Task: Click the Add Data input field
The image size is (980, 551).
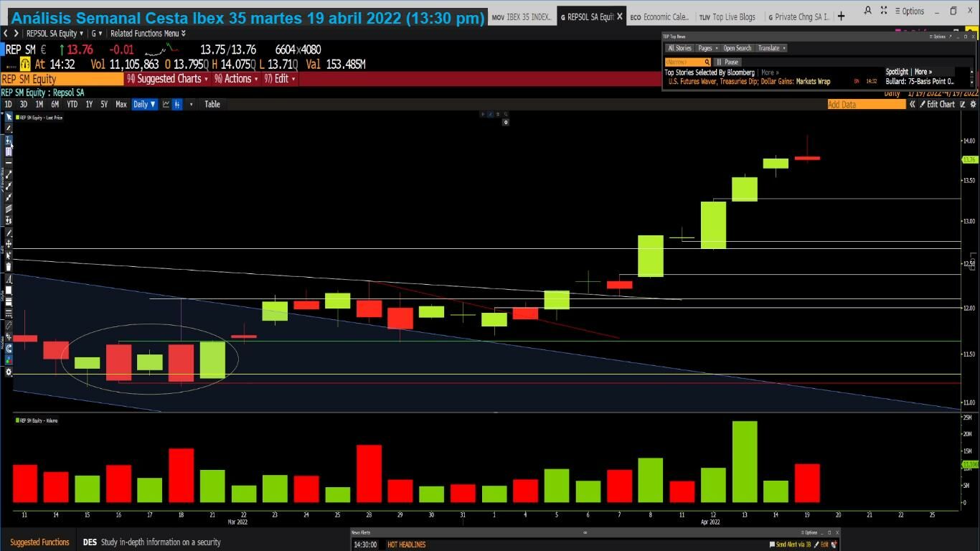Action: [866, 105]
